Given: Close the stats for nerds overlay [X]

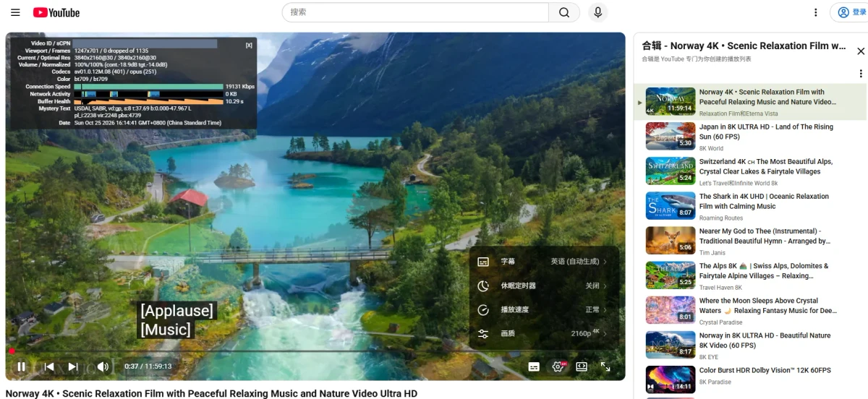Looking at the screenshot, I should pyautogui.click(x=249, y=45).
